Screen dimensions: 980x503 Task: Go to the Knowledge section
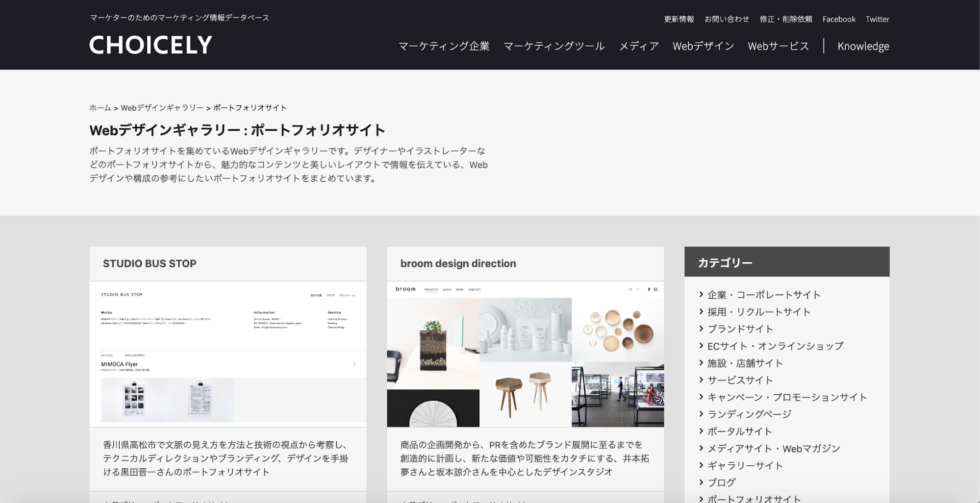[x=863, y=46]
